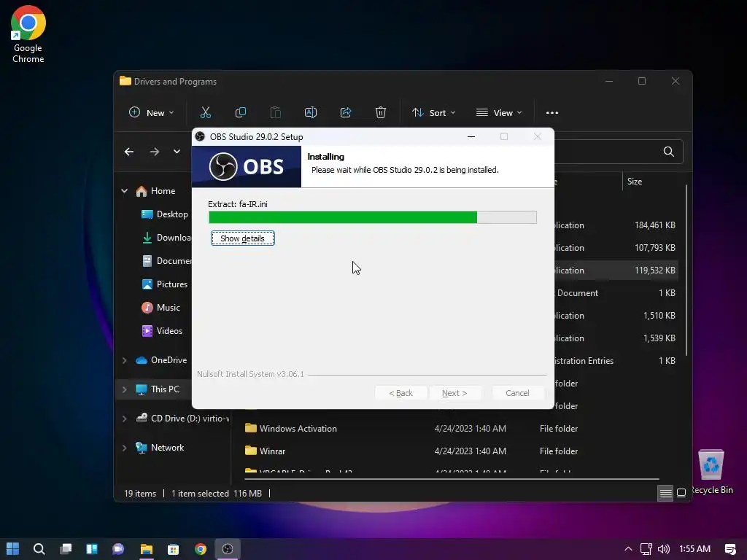Open the New dropdown in Explorer
The height and width of the screenshot is (560, 747).
point(152,113)
